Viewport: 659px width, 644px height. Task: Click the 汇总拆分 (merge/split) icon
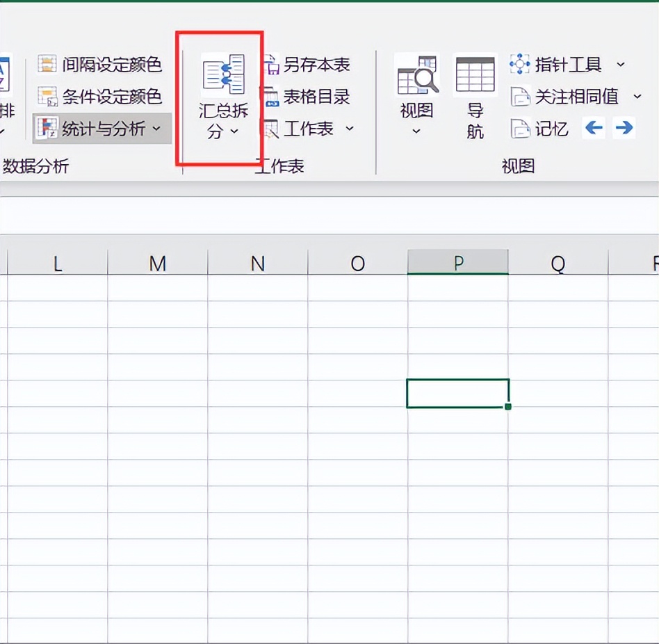coord(222,75)
